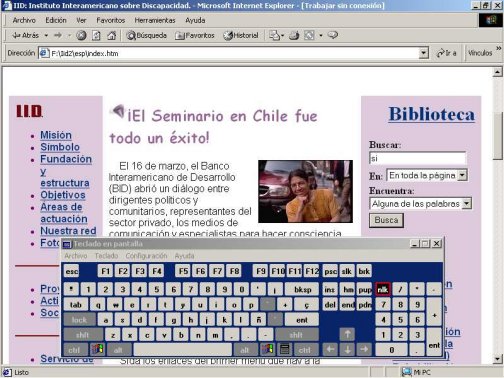
Task: Expand the 'En toda la página' dropdown
Action: point(462,175)
